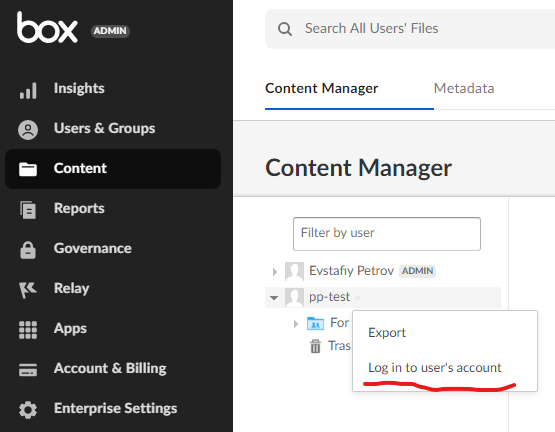Select Evstafiy Petrov in user tree
Screen dimensions: 555x432
coord(351,271)
